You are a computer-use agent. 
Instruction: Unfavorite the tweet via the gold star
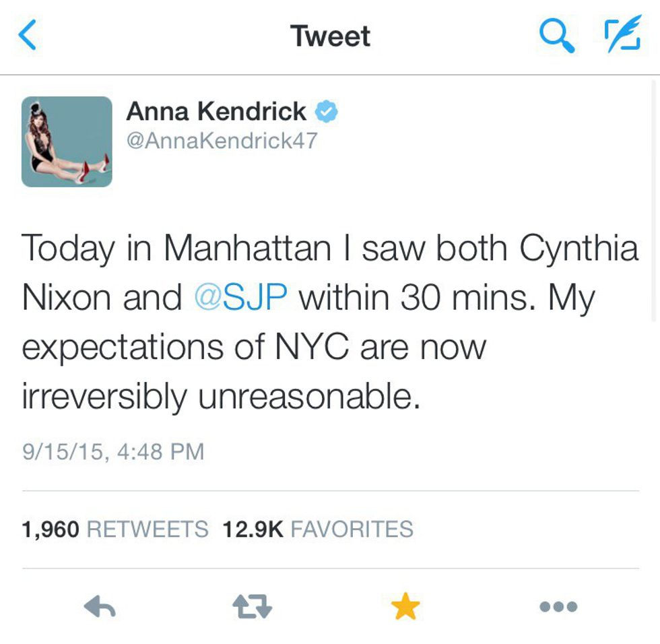click(405, 607)
